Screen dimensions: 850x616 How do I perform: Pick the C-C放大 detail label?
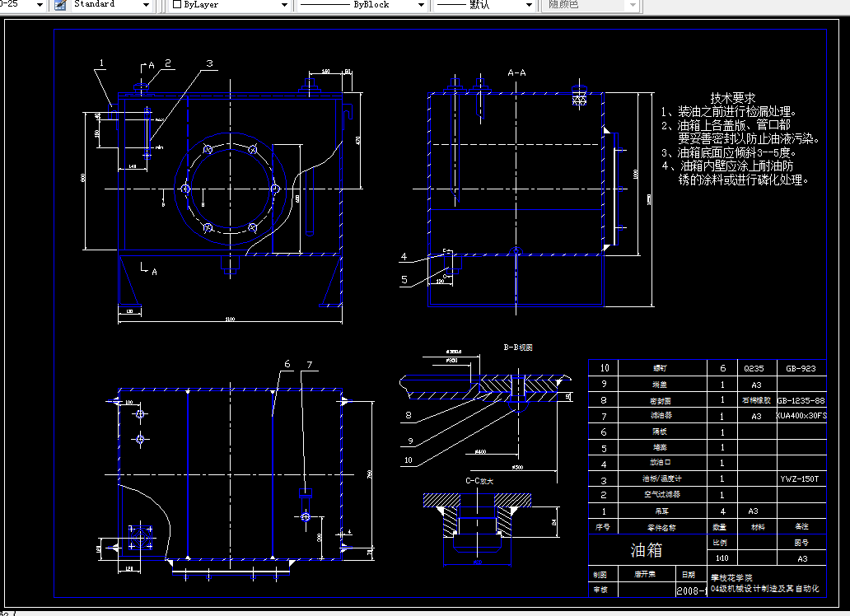[x=479, y=481]
